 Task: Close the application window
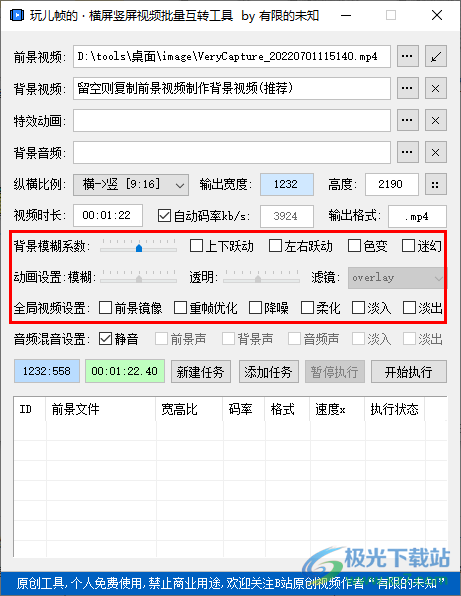pyautogui.click(x=437, y=16)
